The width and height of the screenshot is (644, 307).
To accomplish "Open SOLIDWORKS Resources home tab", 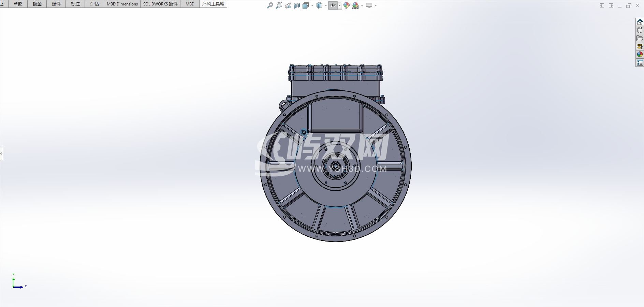I will [x=640, y=22].
